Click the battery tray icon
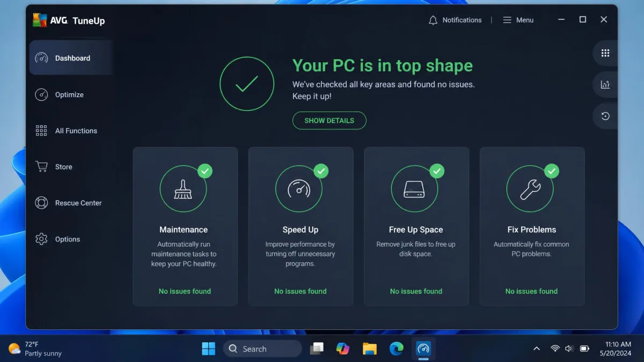 [x=584, y=349]
